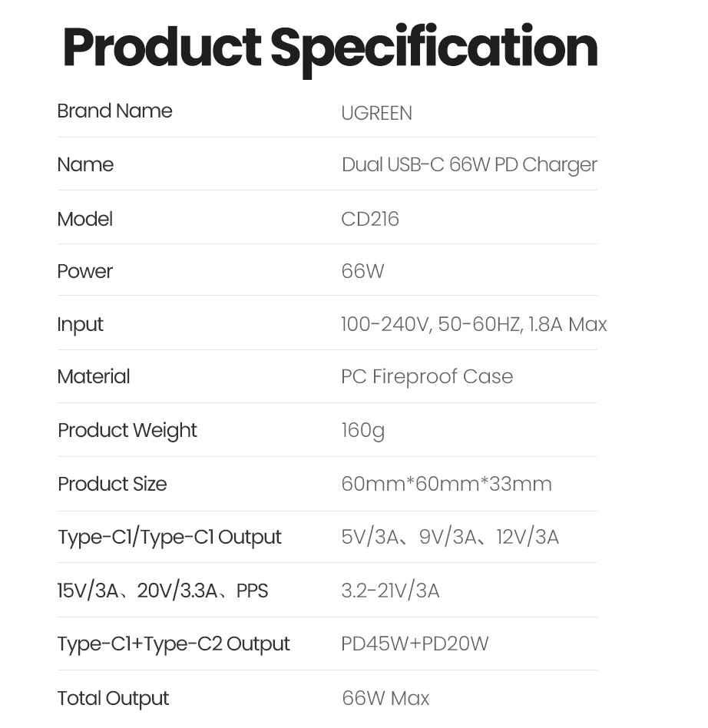Click the Type-C1/Type-C1 Output label
The height and width of the screenshot is (728, 708).
pos(170,537)
